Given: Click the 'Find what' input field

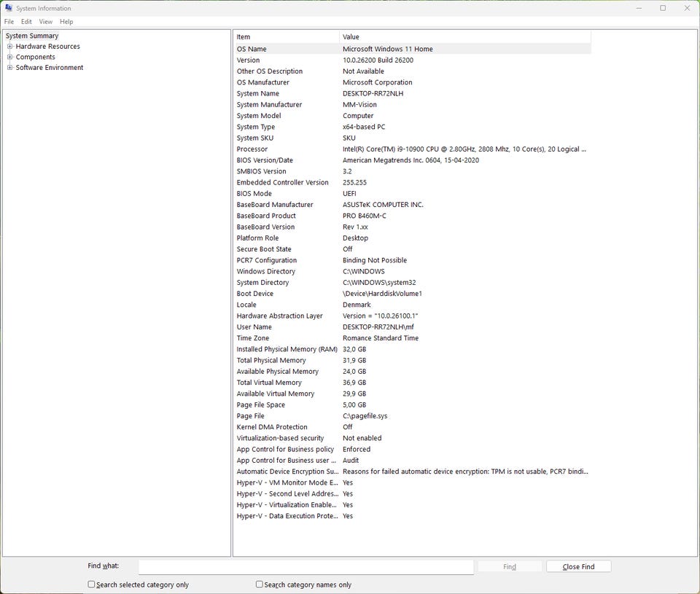Looking at the screenshot, I should [x=306, y=567].
